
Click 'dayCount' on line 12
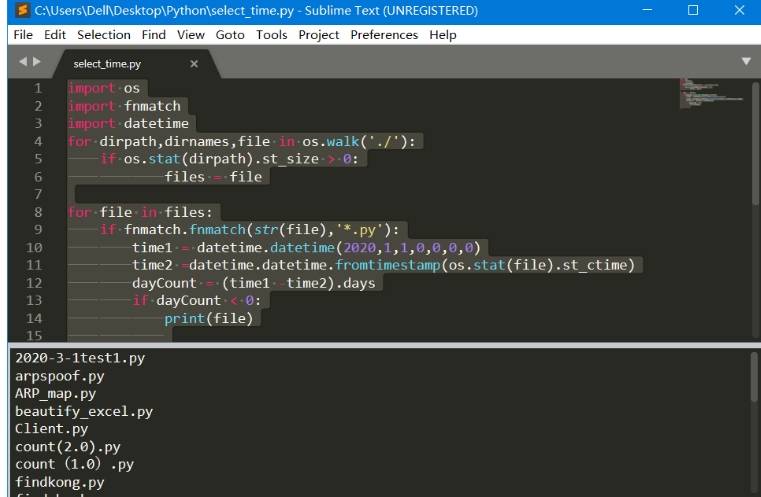(x=165, y=283)
